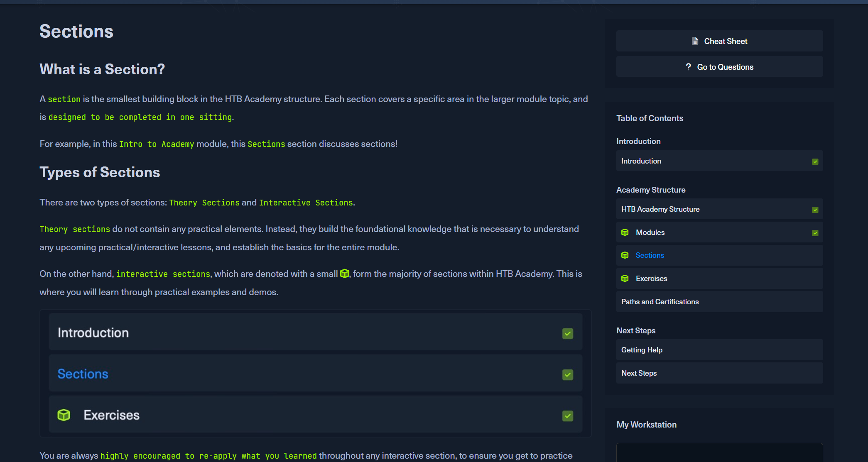This screenshot has height=462, width=868.
Task: Open Paths and Certifications in table of contents
Action: (660, 302)
